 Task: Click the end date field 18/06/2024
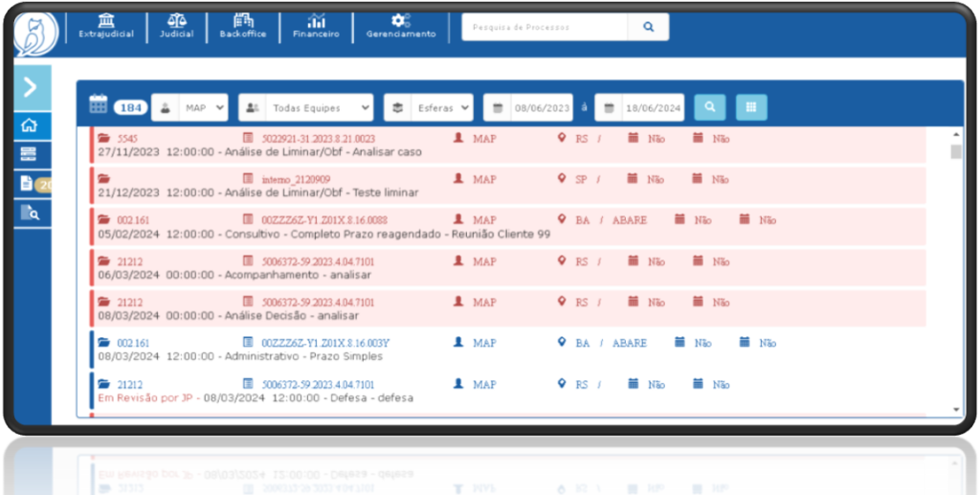coord(651,107)
